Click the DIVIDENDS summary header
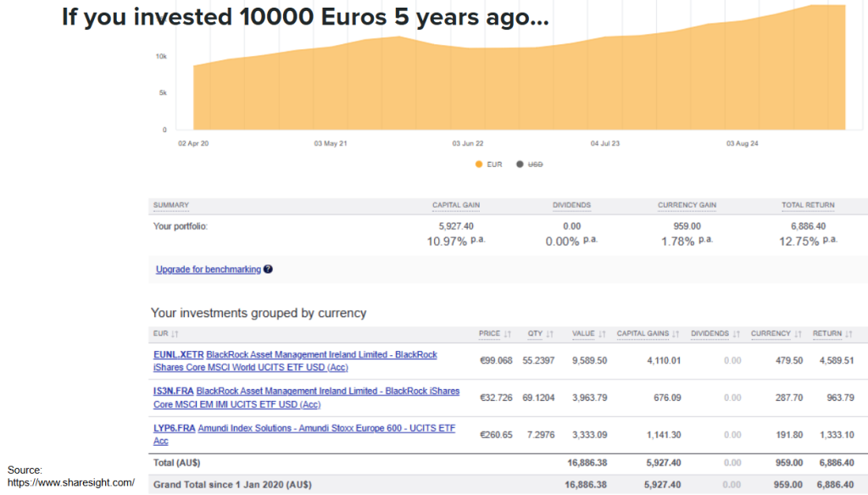Screen dimensions: 868x495 [x=572, y=205]
